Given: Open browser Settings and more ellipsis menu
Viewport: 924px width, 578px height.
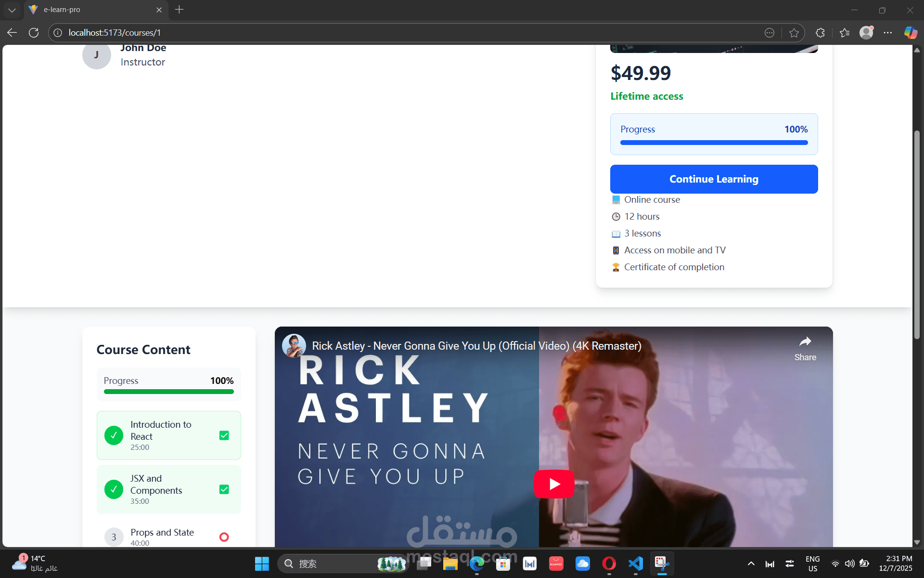Looking at the screenshot, I should (888, 33).
